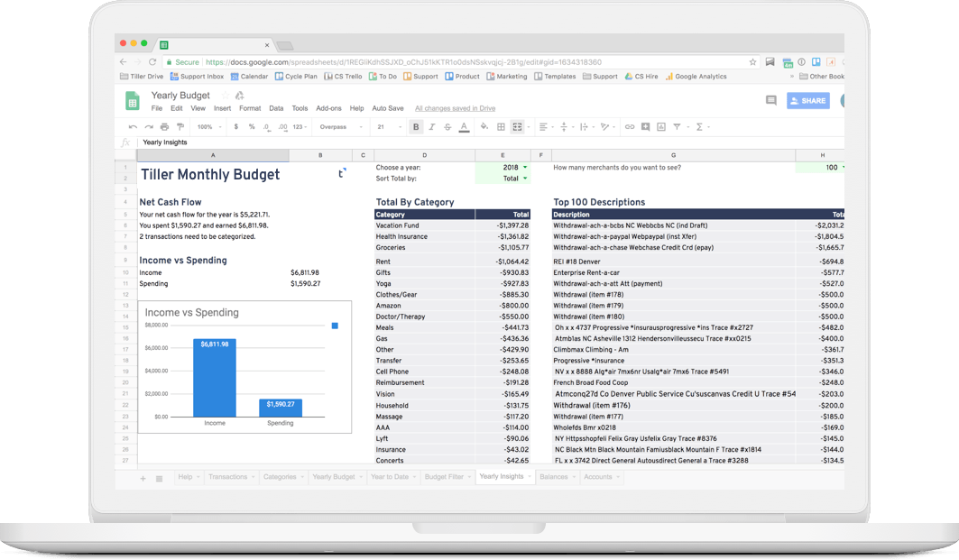The width and height of the screenshot is (959, 560).
Task: Bookmark this page with the star
Action: coord(753,61)
